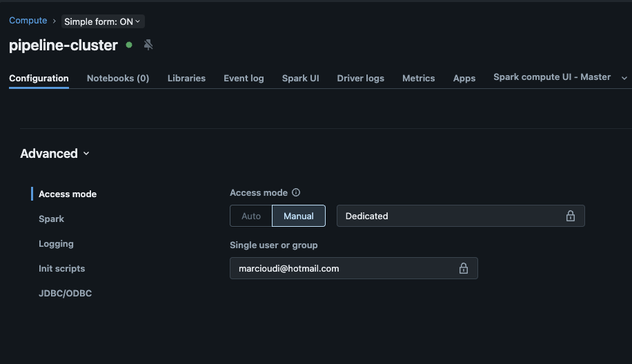
Task: Switch to the Notebooks (0) tab
Action: 118,79
